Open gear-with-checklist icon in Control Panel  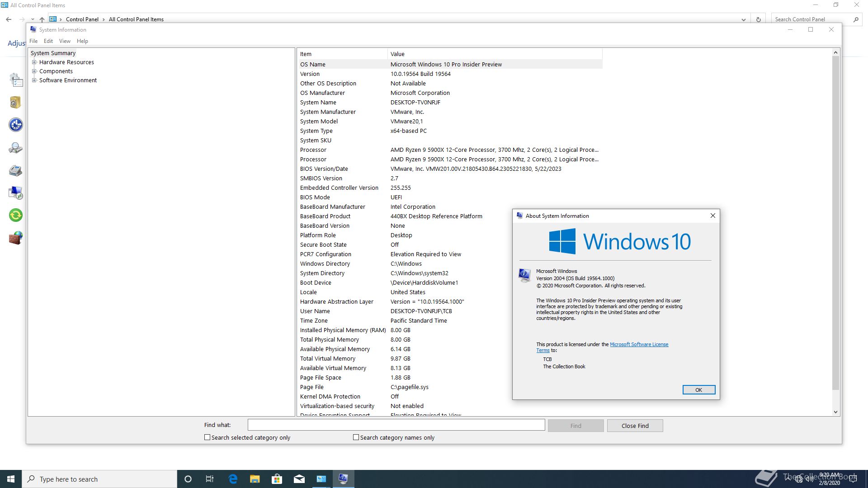(16, 80)
